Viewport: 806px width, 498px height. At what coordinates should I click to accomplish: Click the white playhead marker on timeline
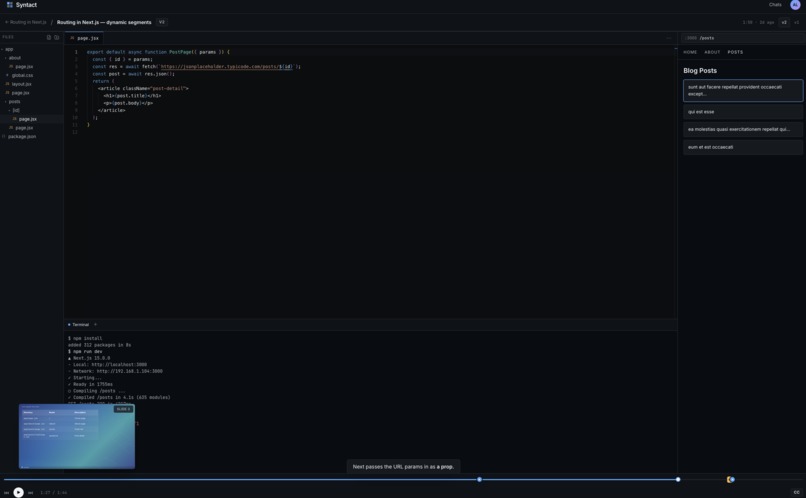(678, 479)
